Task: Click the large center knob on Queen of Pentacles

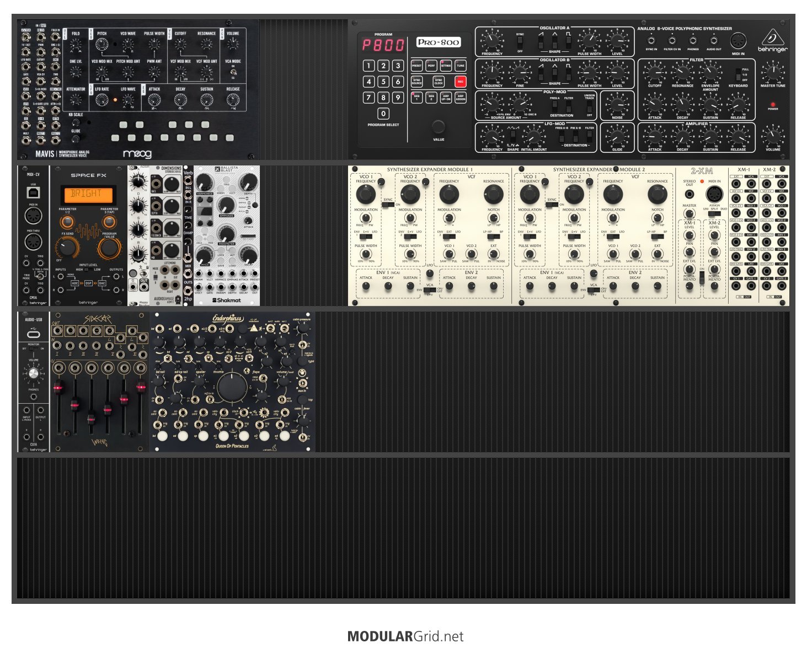Action: pyautogui.click(x=232, y=387)
